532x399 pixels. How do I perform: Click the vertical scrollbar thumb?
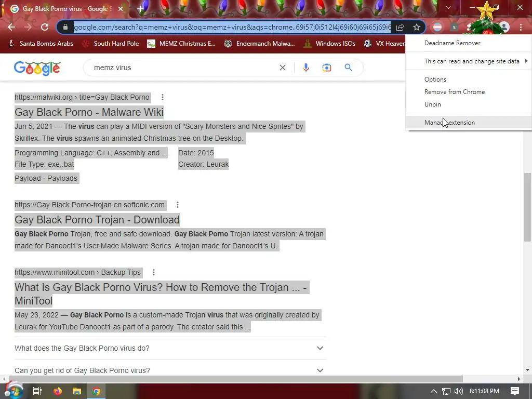[x=528, y=207]
